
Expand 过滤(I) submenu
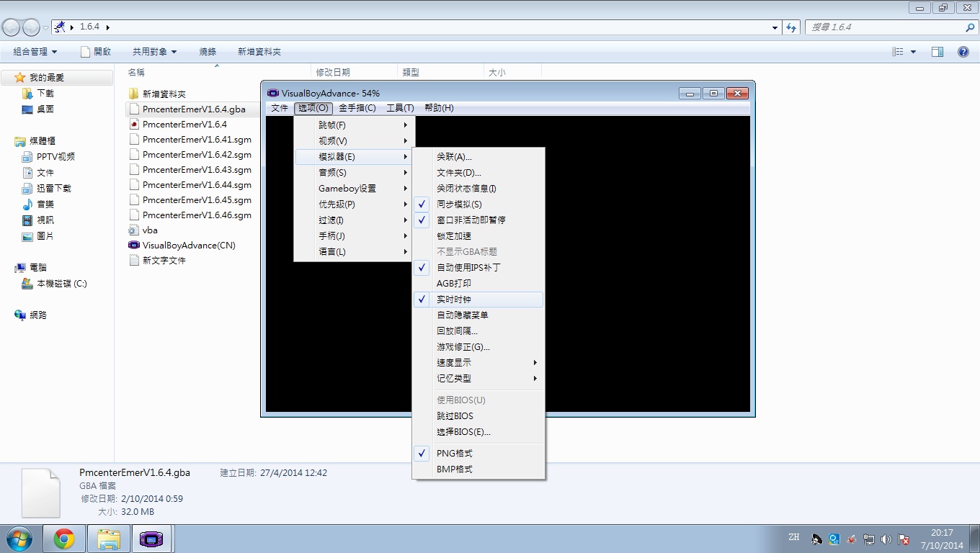coord(355,220)
